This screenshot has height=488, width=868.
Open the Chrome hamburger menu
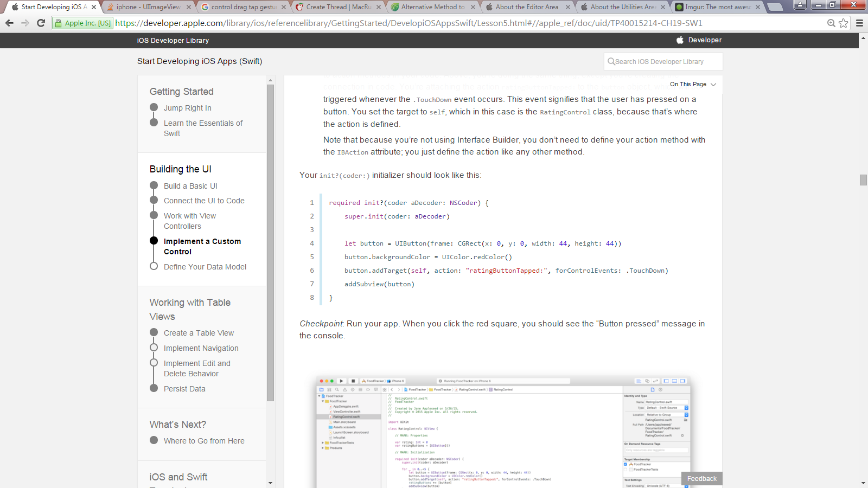click(859, 23)
